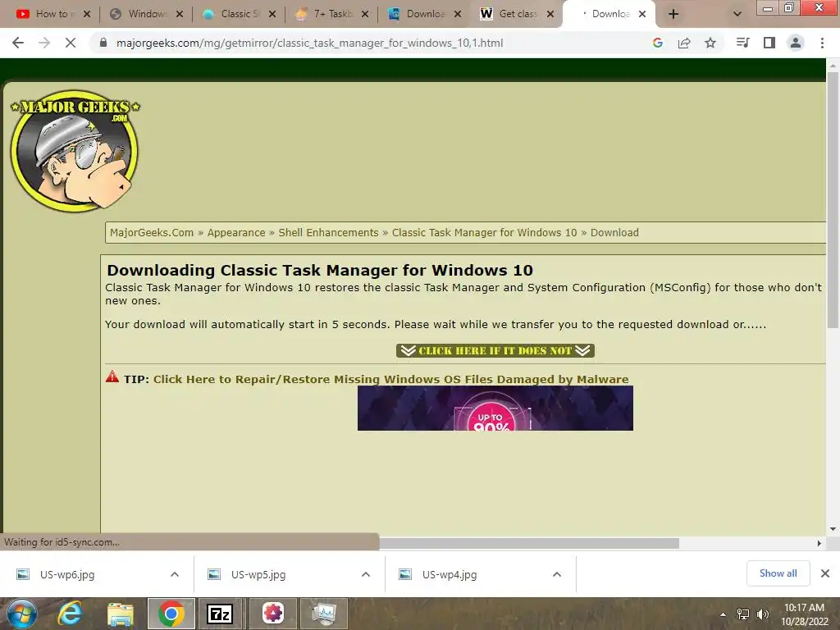Bookmark this page with star icon
840x630 pixels.
(710, 43)
